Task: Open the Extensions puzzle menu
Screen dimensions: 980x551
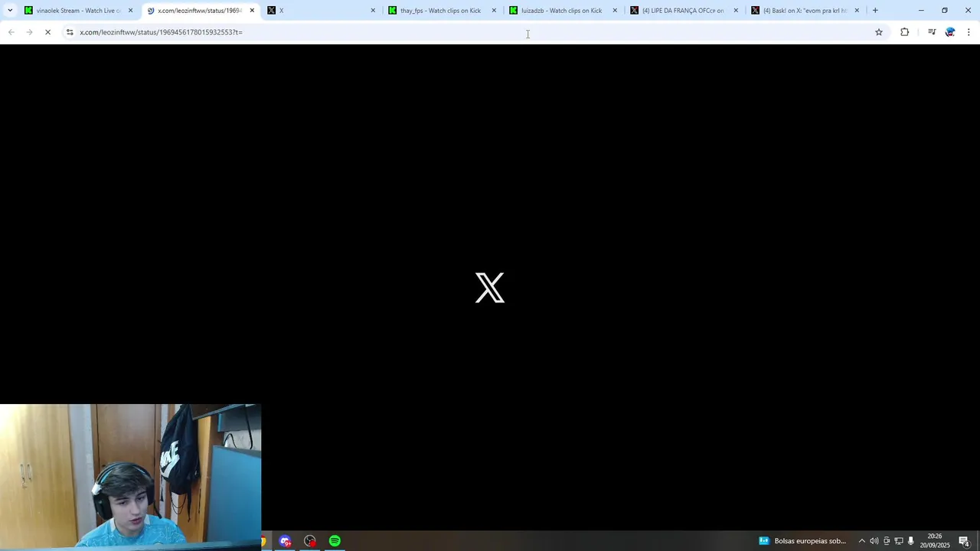Action: pos(905,32)
